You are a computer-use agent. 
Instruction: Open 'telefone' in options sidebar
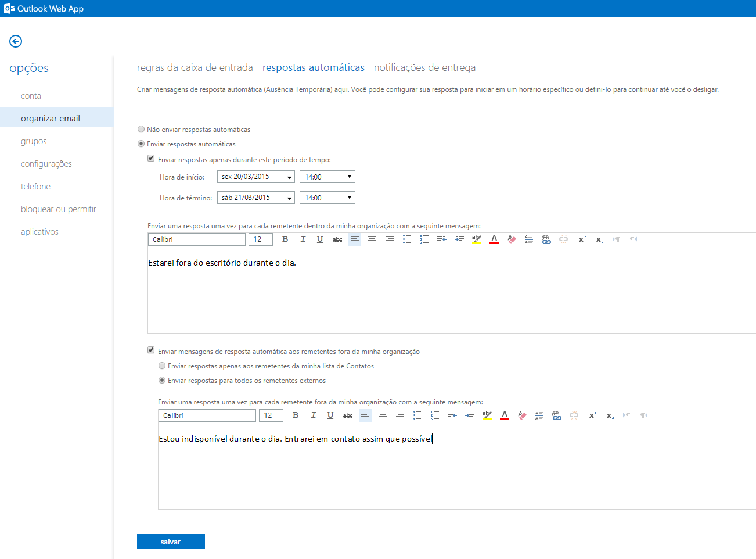pyautogui.click(x=35, y=187)
